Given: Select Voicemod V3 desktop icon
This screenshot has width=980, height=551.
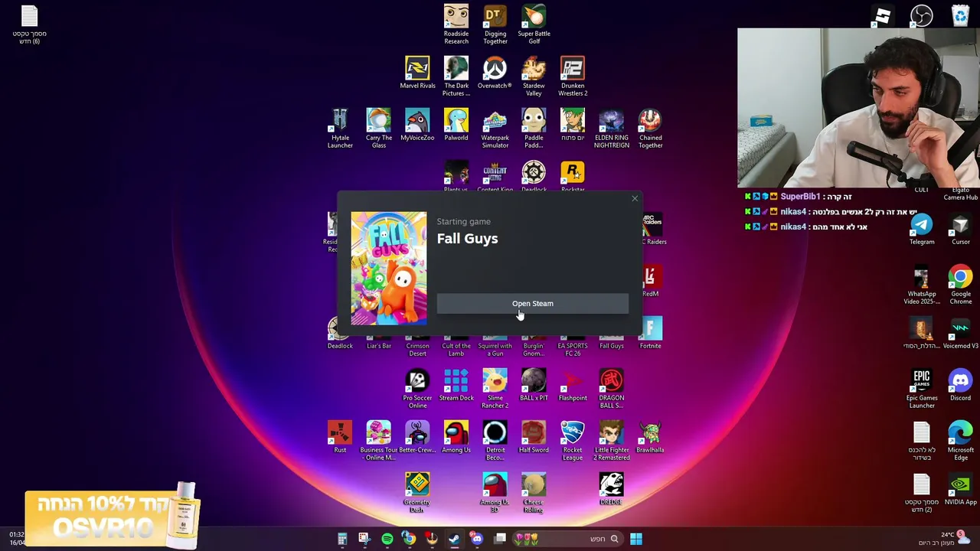Looking at the screenshot, I should coord(960,333).
